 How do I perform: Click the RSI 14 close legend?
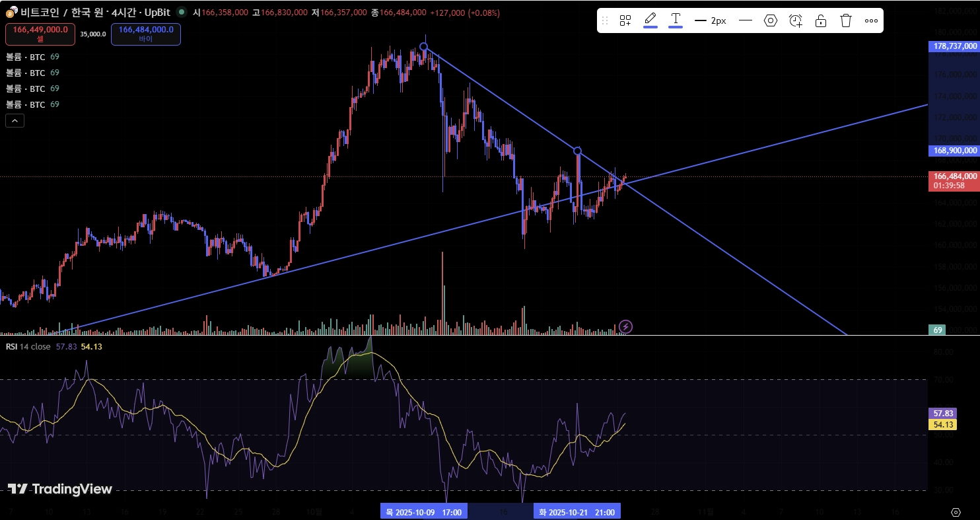28,346
